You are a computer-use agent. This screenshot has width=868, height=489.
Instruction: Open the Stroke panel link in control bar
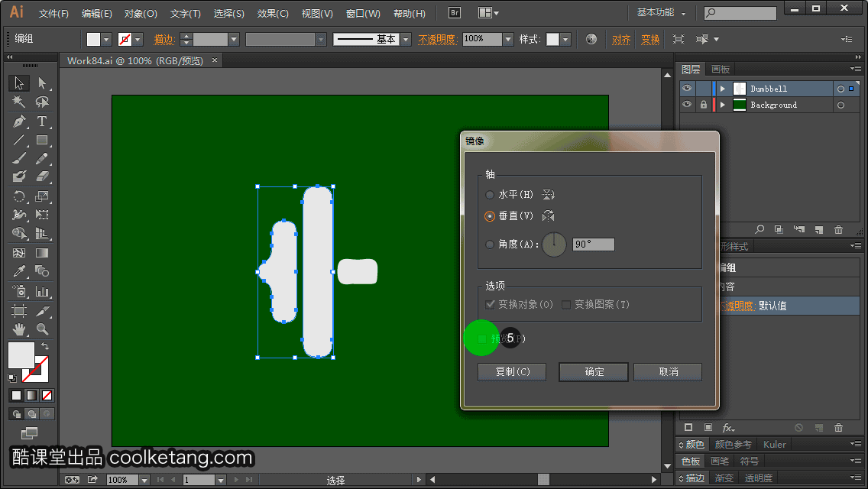pos(164,39)
